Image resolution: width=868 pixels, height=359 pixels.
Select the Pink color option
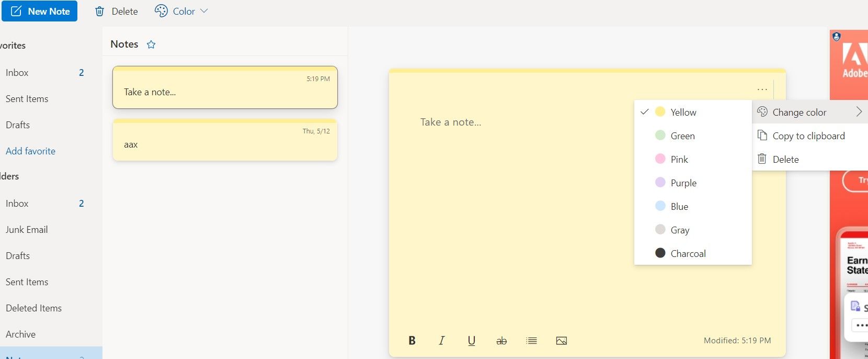click(693, 159)
